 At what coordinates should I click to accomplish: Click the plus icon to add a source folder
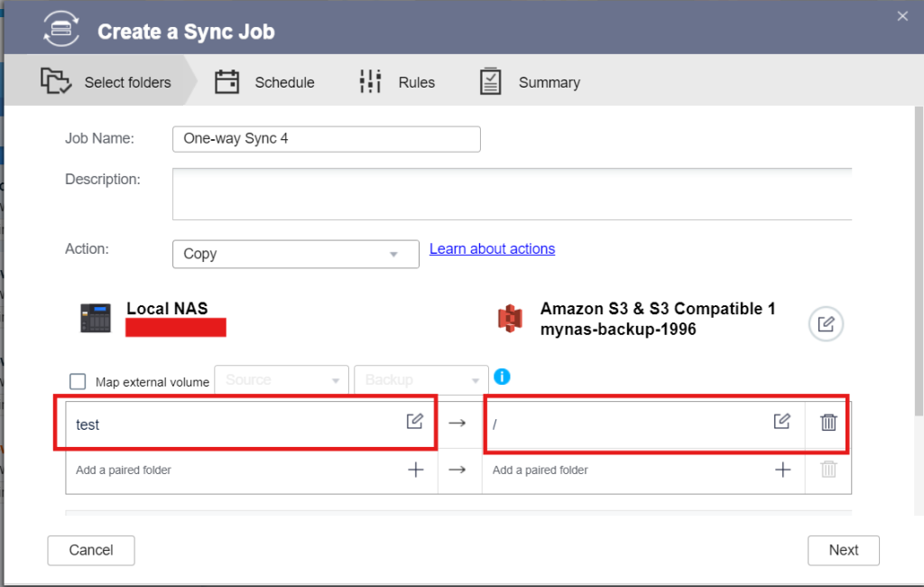click(x=415, y=470)
